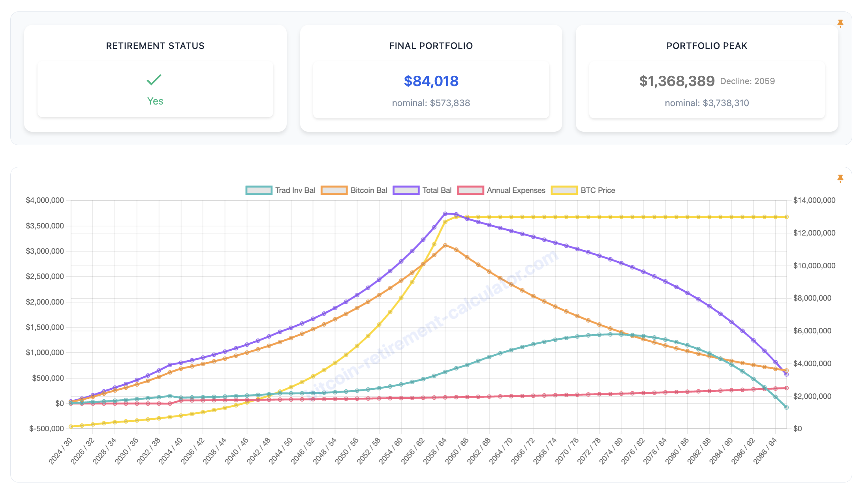Click the Annual Expenses legend color box
The width and height of the screenshot is (868, 490).
coord(470,190)
